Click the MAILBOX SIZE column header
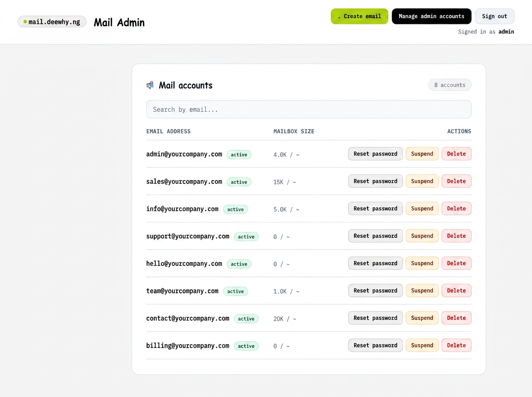 294,132
